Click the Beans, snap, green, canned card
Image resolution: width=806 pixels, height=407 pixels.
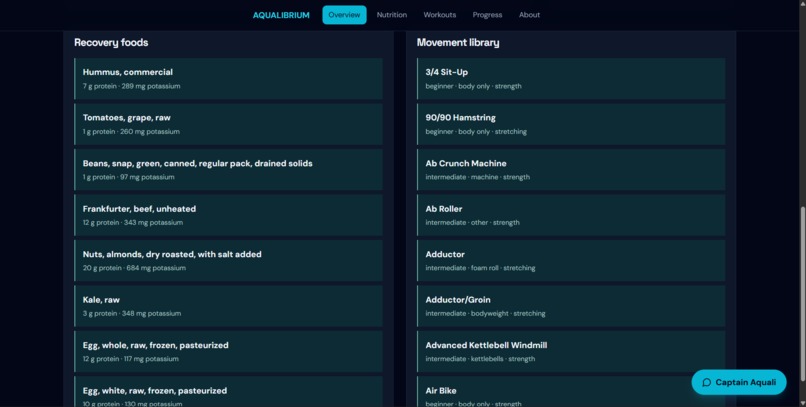click(x=228, y=170)
